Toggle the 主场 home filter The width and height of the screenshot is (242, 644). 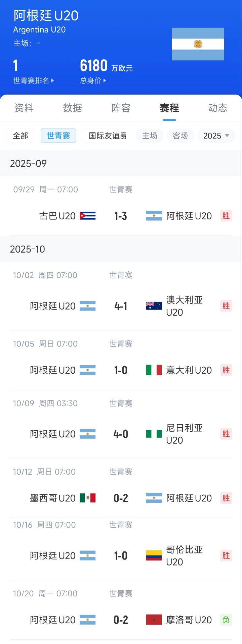coord(150,136)
